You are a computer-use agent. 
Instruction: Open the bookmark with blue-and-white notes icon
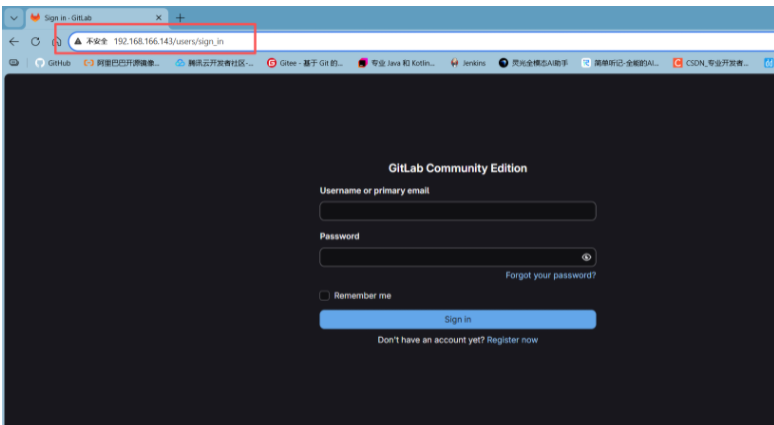(x=620, y=63)
